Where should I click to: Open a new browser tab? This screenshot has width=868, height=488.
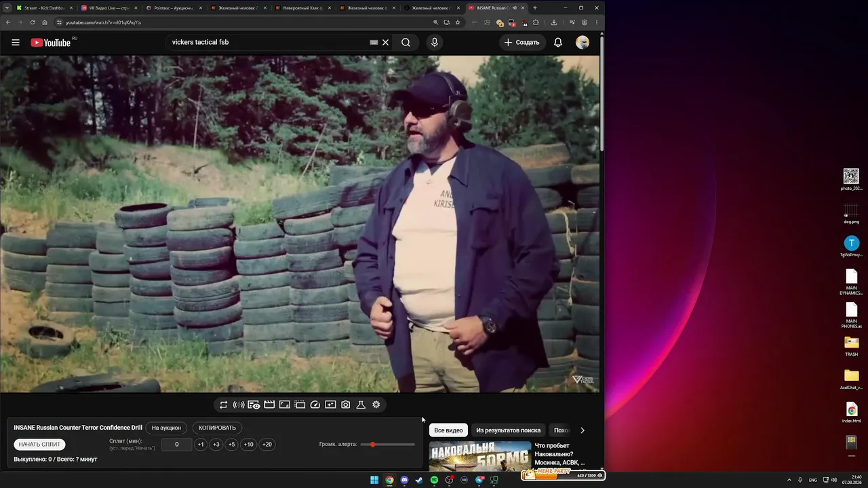[x=535, y=8]
